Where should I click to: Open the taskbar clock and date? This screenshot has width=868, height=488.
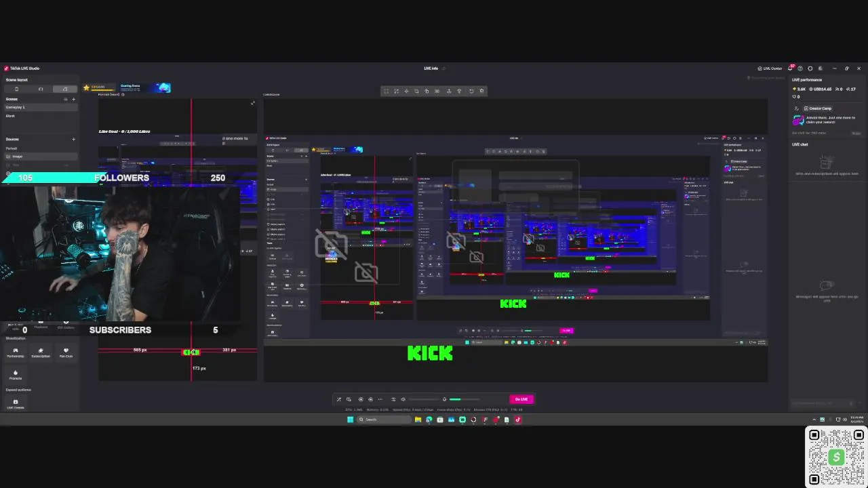pyautogui.click(x=857, y=419)
